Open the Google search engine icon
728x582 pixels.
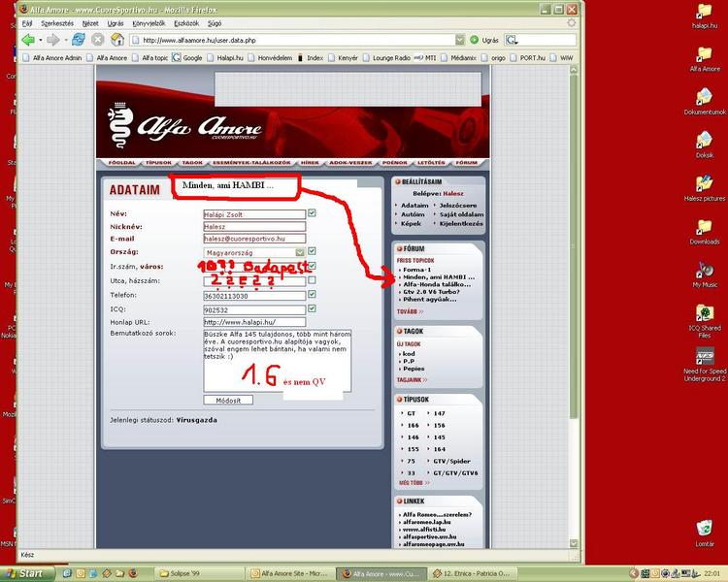tap(512, 41)
